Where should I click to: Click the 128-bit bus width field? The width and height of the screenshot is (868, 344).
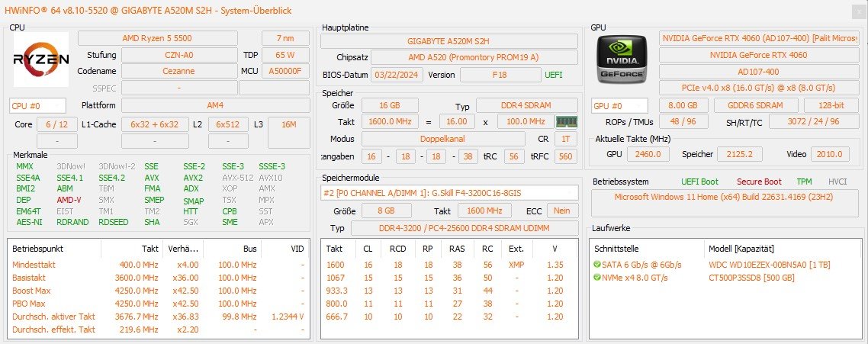point(831,105)
